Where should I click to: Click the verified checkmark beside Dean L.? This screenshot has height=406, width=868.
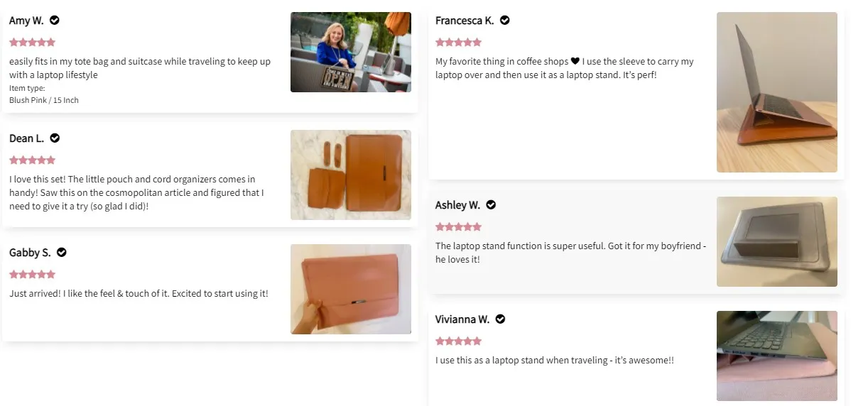[55, 138]
